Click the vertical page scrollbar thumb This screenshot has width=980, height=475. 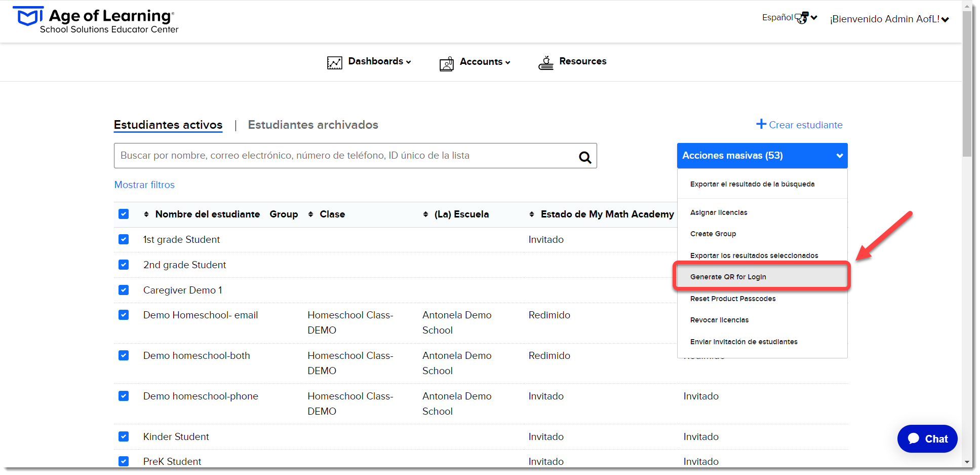point(967,84)
